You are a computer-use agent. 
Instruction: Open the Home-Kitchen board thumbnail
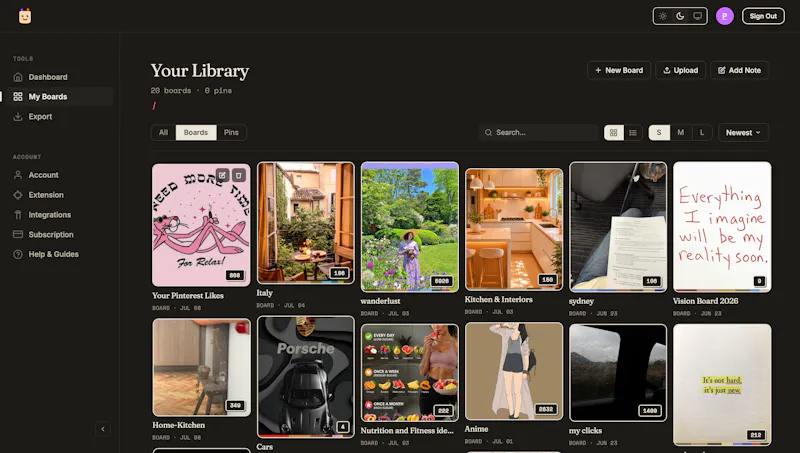(x=201, y=367)
